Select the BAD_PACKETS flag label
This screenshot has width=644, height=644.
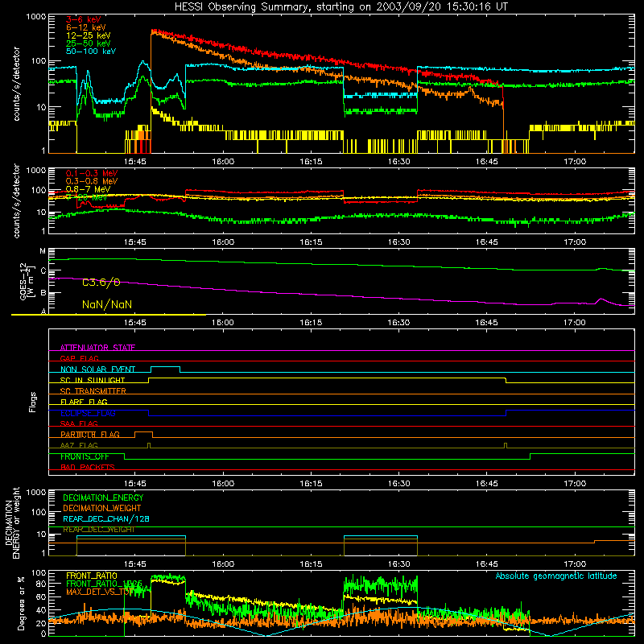coord(88,467)
